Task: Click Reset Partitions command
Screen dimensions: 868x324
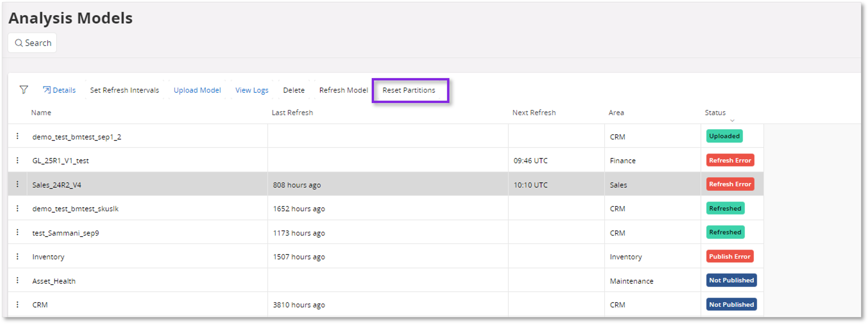Action: [x=408, y=90]
